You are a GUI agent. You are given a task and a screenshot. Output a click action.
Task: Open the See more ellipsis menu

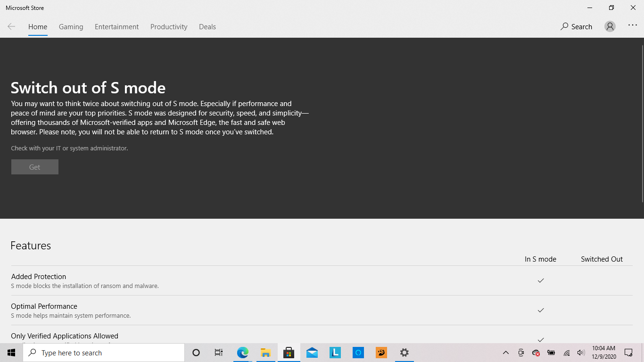click(633, 25)
